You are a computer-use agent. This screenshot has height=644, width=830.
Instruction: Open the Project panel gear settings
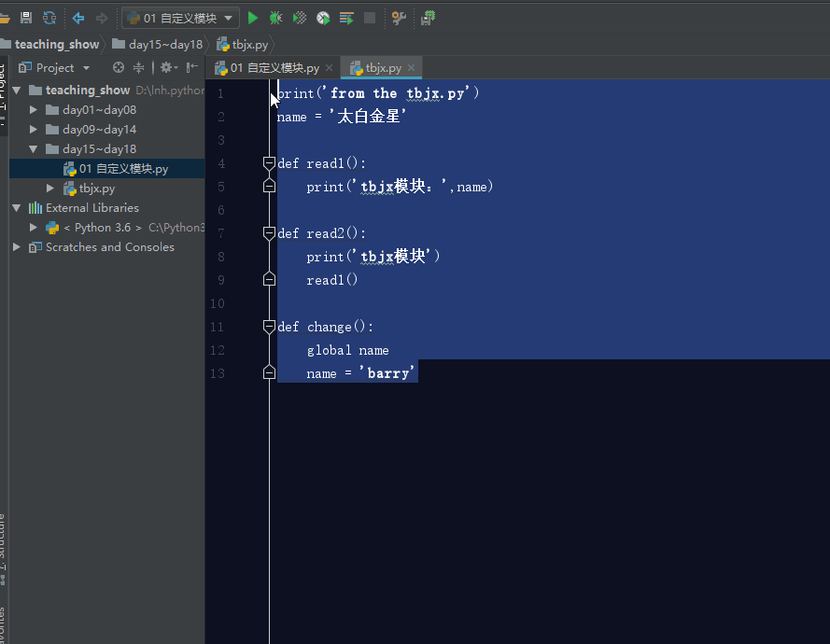[169, 67]
